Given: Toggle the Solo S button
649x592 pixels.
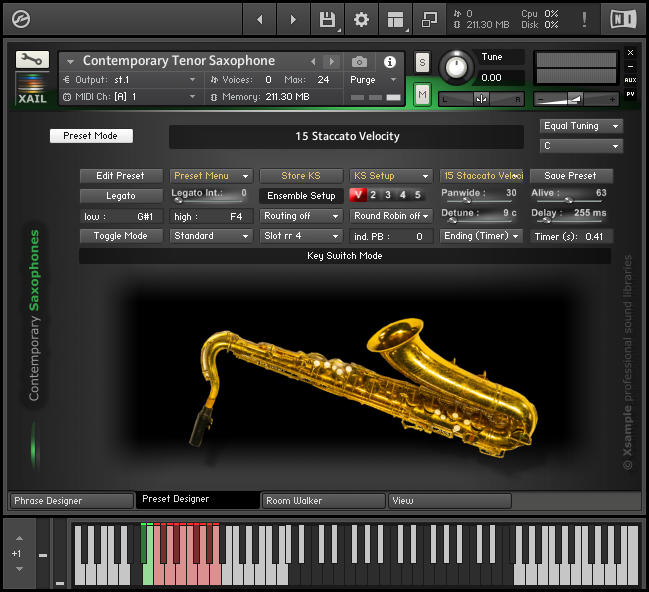Looking at the screenshot, I should (x=422, y=63).
